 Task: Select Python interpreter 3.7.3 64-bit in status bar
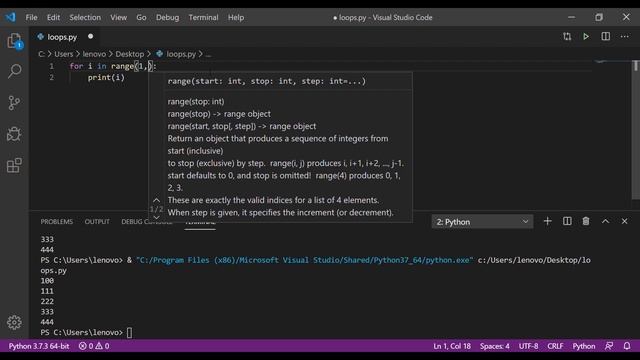tap(39, 346)
